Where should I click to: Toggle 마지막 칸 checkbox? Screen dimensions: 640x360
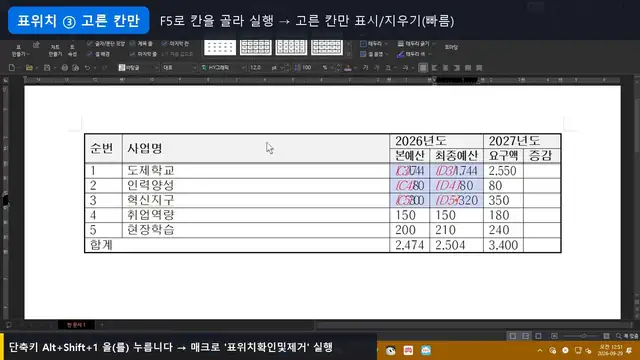[x=175, y=43]
